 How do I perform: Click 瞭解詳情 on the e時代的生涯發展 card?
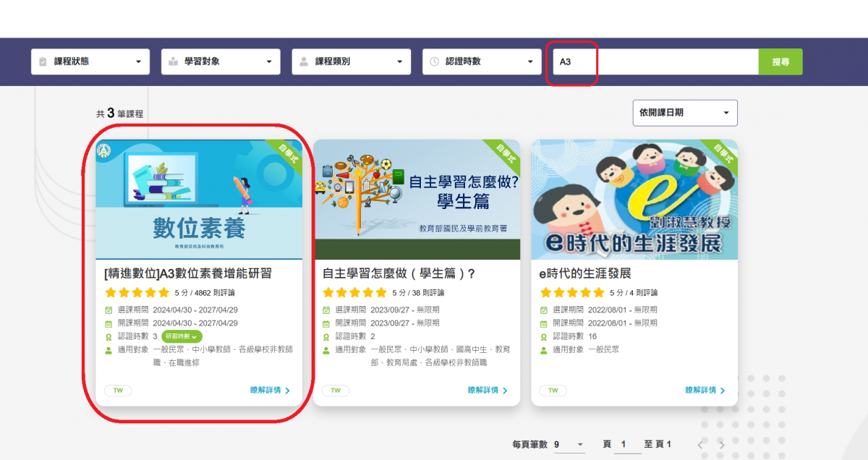705,391
